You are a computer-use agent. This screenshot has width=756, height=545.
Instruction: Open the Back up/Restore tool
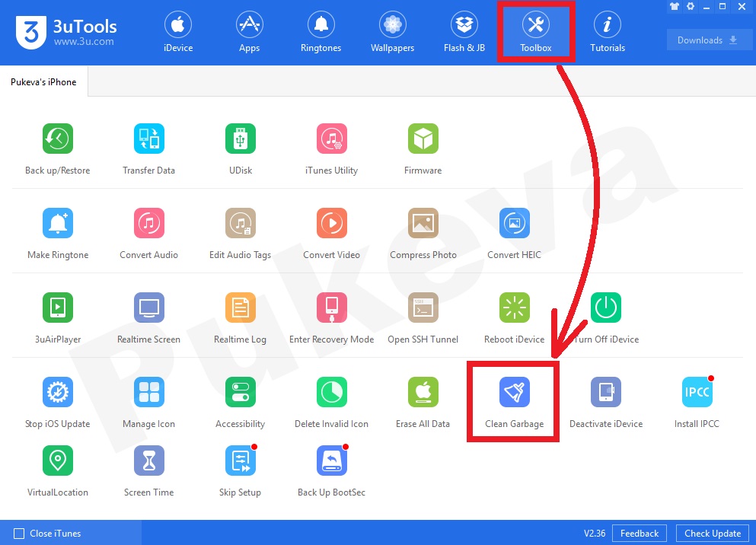57,139
